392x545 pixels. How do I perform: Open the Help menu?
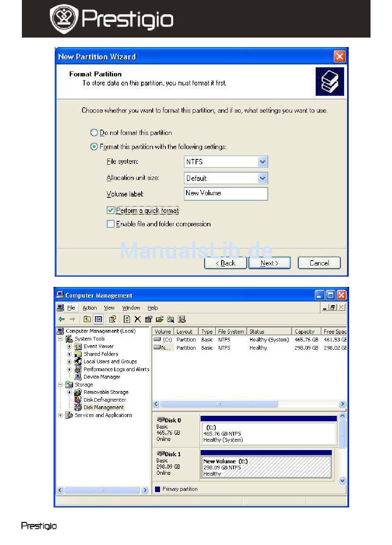coord(153,308)
